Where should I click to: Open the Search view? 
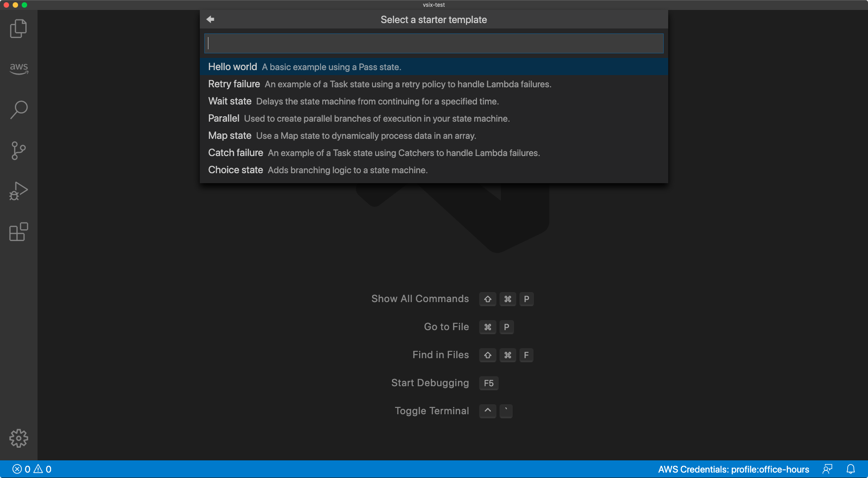click(19, 109)
